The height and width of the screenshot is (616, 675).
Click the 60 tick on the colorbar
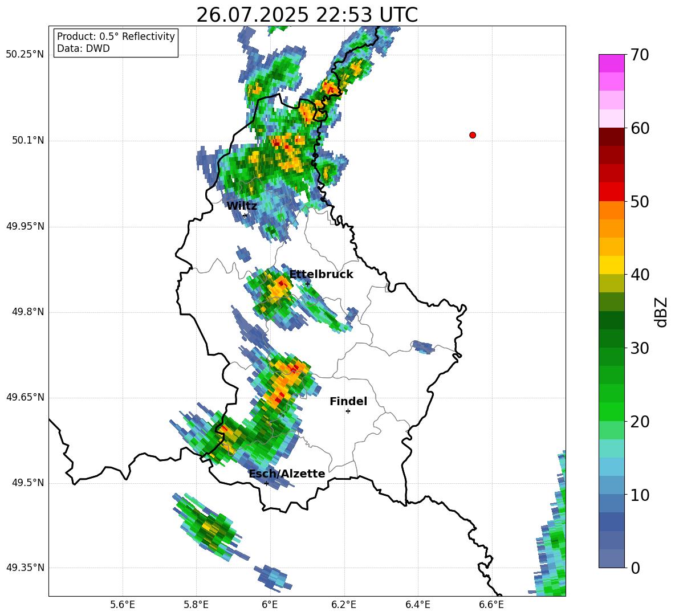coord(639,128)
